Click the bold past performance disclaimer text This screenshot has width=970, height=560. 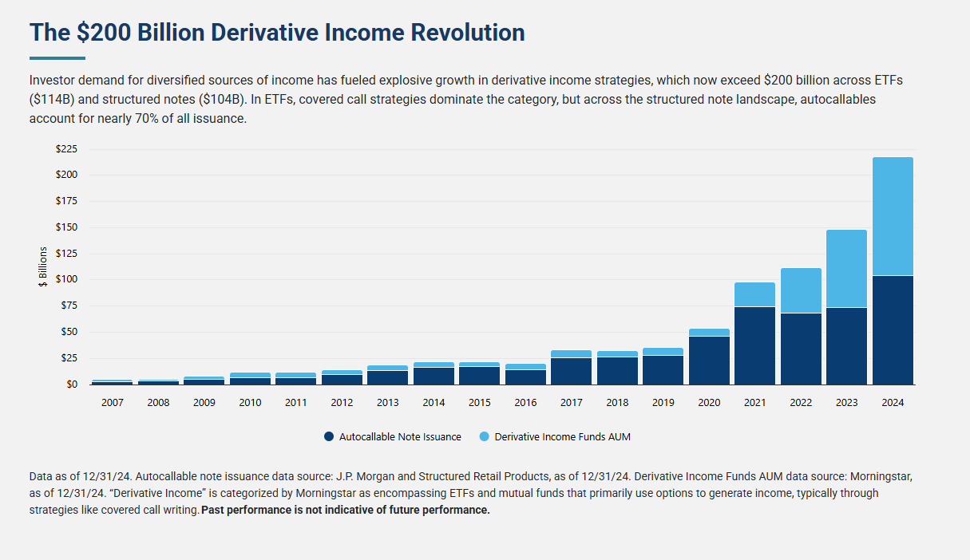click(346, 510)
